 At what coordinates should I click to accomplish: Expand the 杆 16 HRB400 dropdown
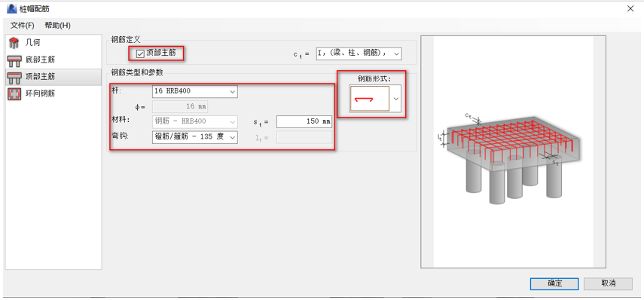194,90
